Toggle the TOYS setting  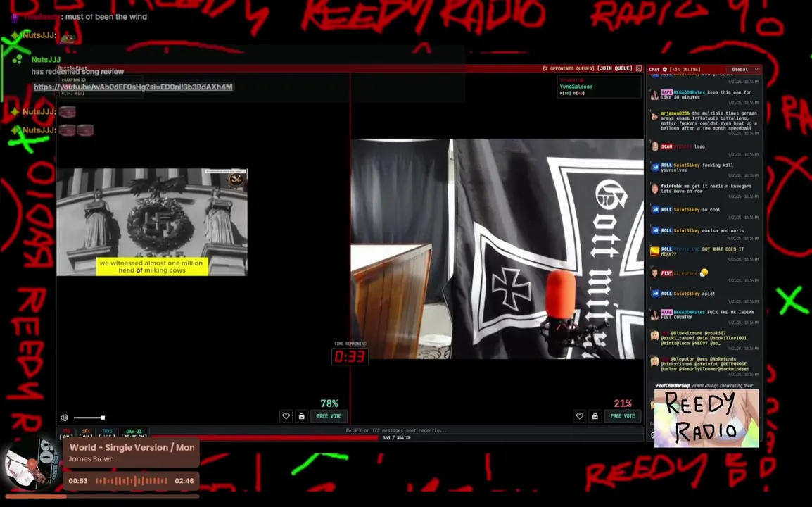[x=107, y=433]
